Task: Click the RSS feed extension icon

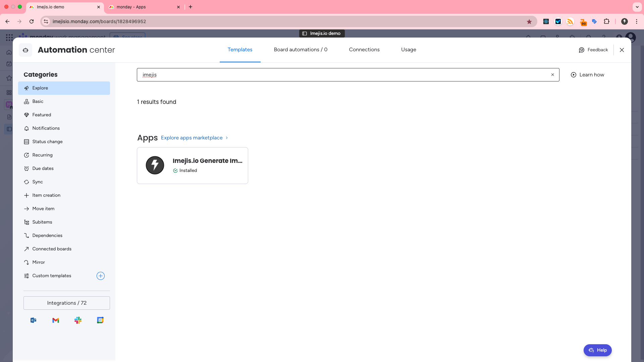Action: (x=570, y=21)
